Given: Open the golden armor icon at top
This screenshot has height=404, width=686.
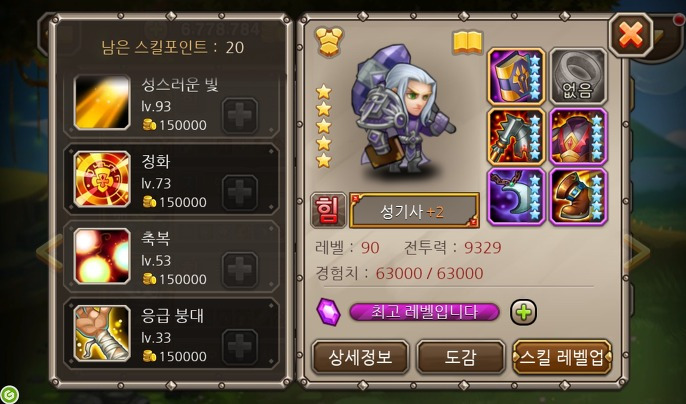Looking at the screenshot, I should click(x=329, y=42).
